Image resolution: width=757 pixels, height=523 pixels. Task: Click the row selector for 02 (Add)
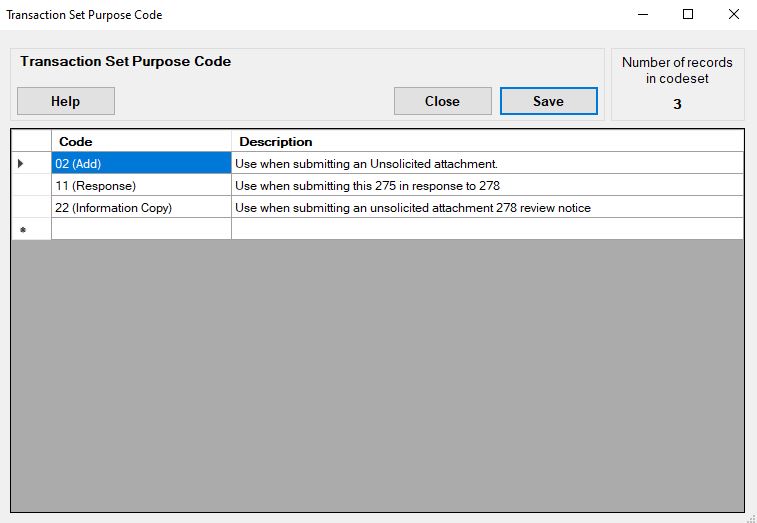(x=31, y=163)
